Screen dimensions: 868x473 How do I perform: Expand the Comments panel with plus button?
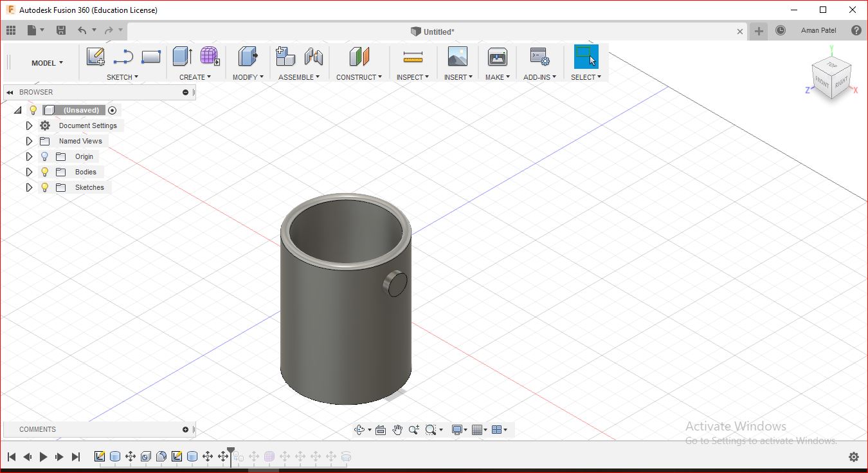point(186,429)
